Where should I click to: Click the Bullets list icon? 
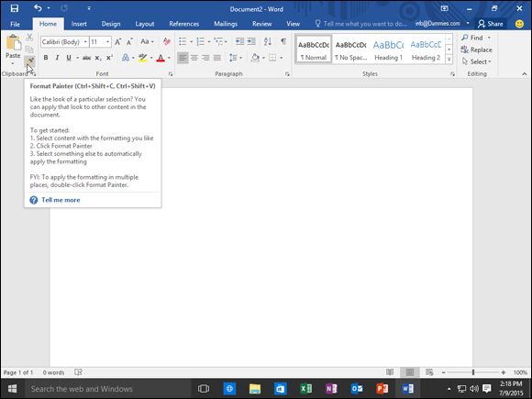pos(183,41)
